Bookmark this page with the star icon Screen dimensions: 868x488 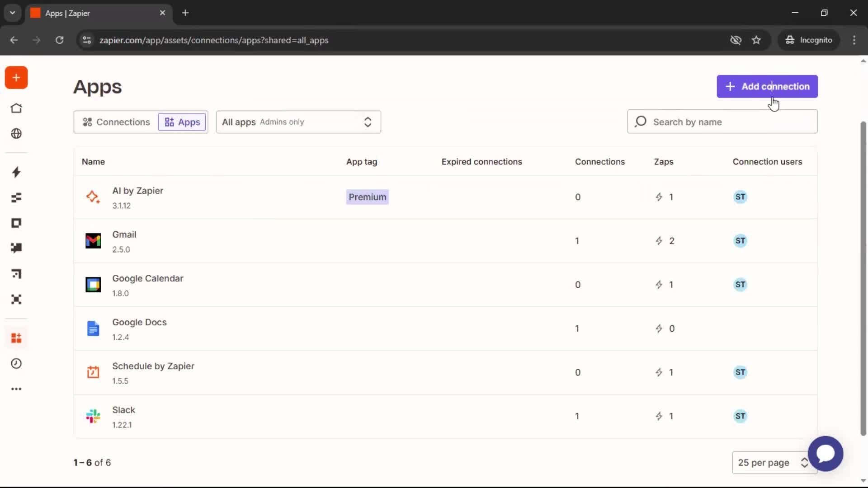point(756,40)
